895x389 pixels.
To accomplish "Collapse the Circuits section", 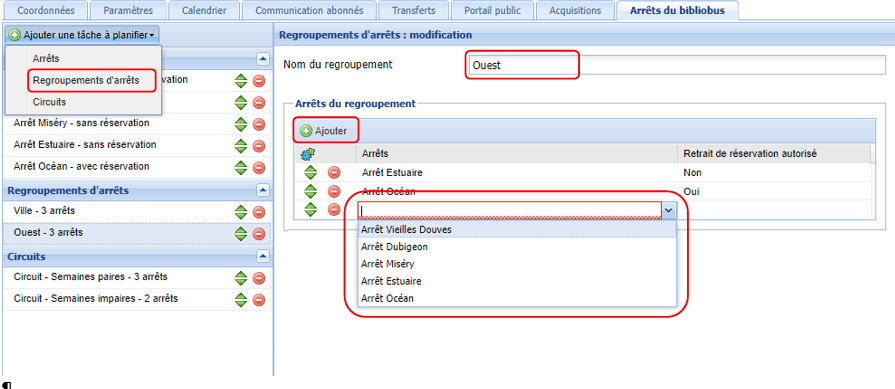I will 263,257.
